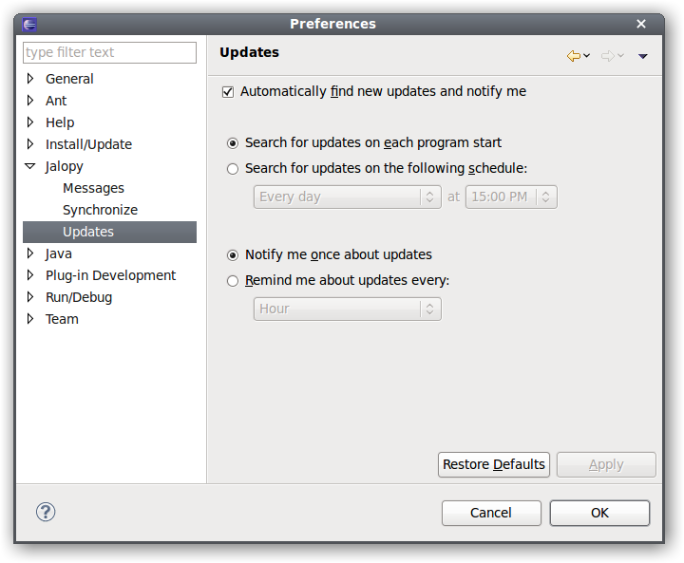Select the Updates tree item
The height and width of the screenshot is (563, 684).
coord(109,232)
